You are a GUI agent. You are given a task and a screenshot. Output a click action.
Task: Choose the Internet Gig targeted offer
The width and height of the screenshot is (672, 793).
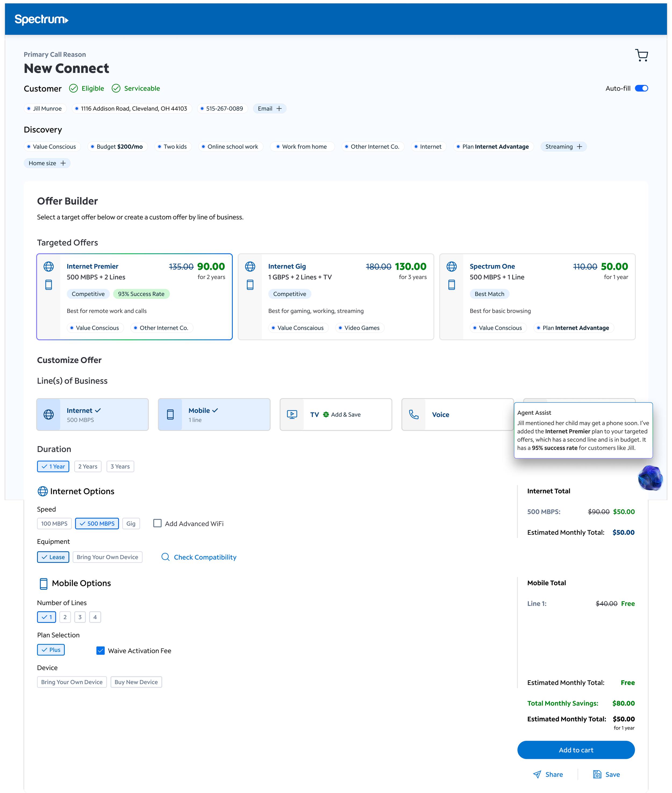(336, 297)
